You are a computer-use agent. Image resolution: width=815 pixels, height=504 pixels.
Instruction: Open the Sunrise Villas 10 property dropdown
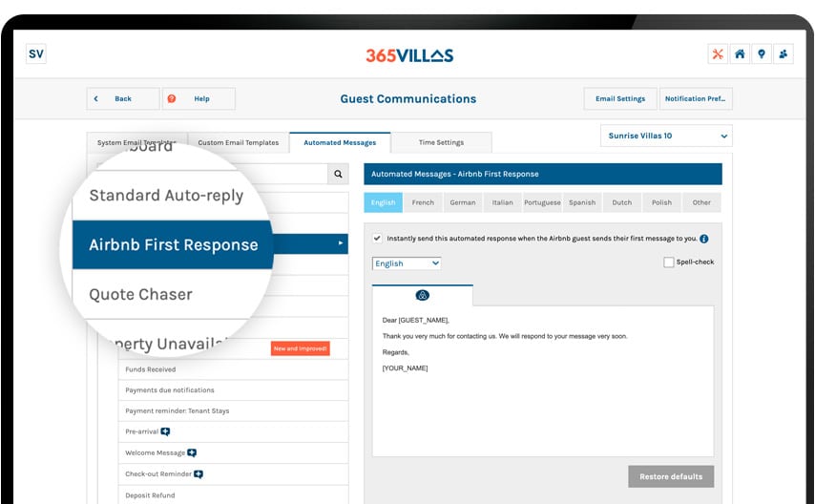click(666, 136)
